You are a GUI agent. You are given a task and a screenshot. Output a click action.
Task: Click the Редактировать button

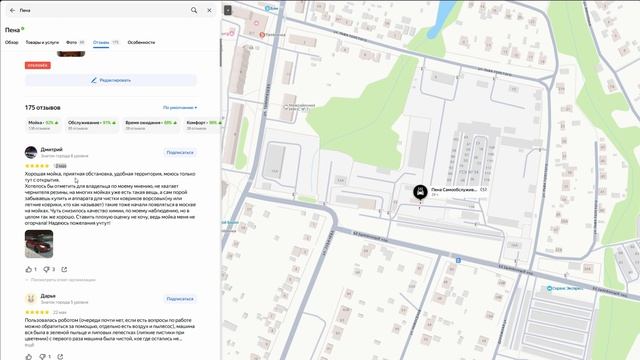click(111, 80)
